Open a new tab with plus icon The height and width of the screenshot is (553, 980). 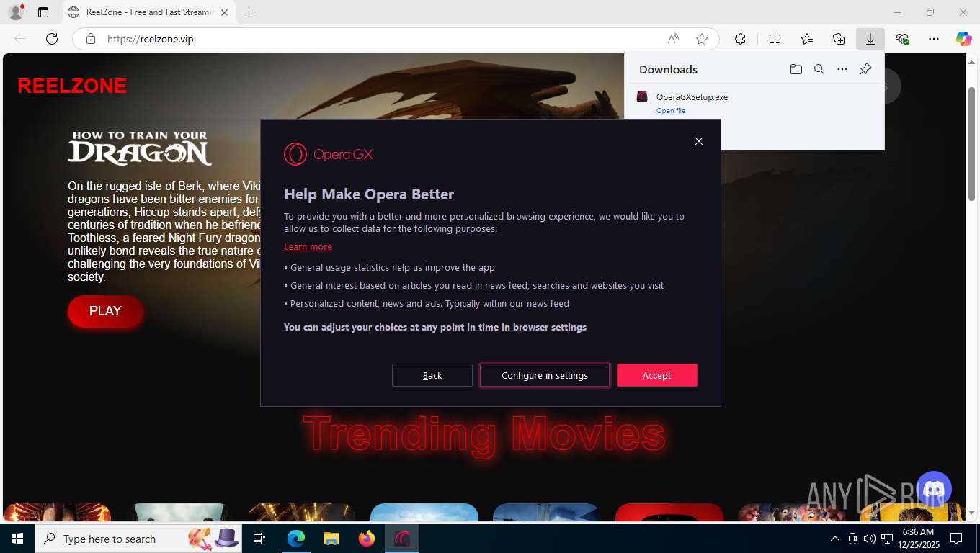point(251,12)
